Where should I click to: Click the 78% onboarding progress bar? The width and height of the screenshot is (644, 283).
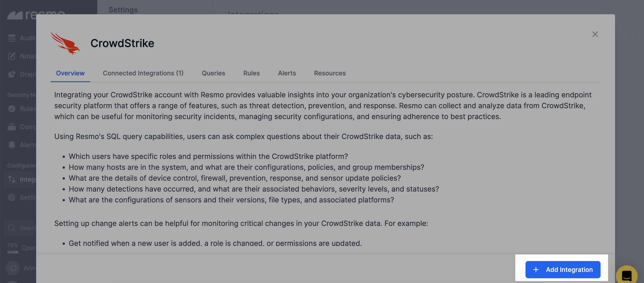pyautogui.click(x=12, y=252)
